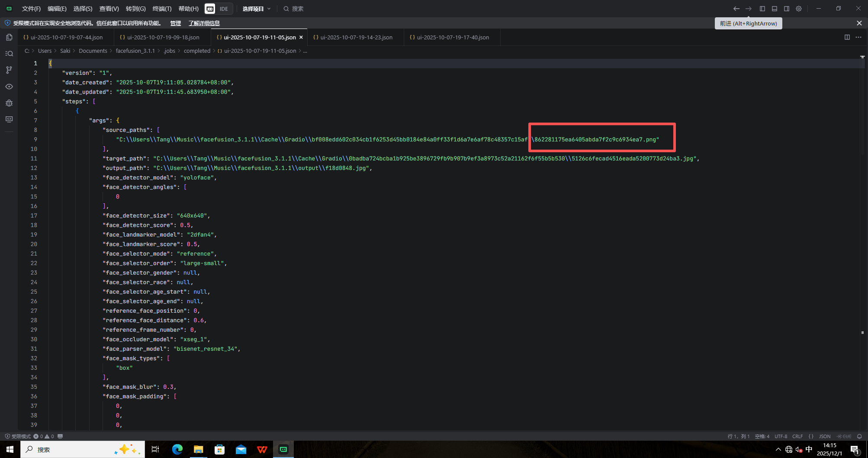The height and width of the screenshot is (458, 868).
Task: Click the Windows taskbar search box
Action: click(x=83, y=449)
